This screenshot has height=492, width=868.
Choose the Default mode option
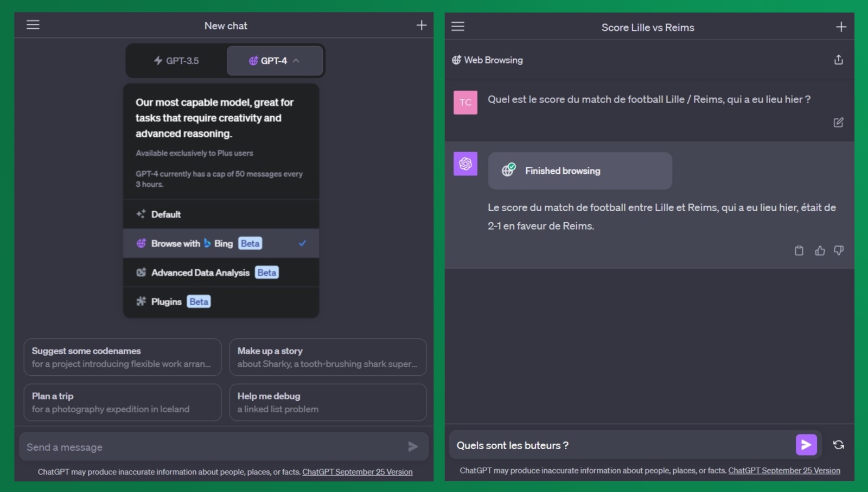(x=221, y=214)
